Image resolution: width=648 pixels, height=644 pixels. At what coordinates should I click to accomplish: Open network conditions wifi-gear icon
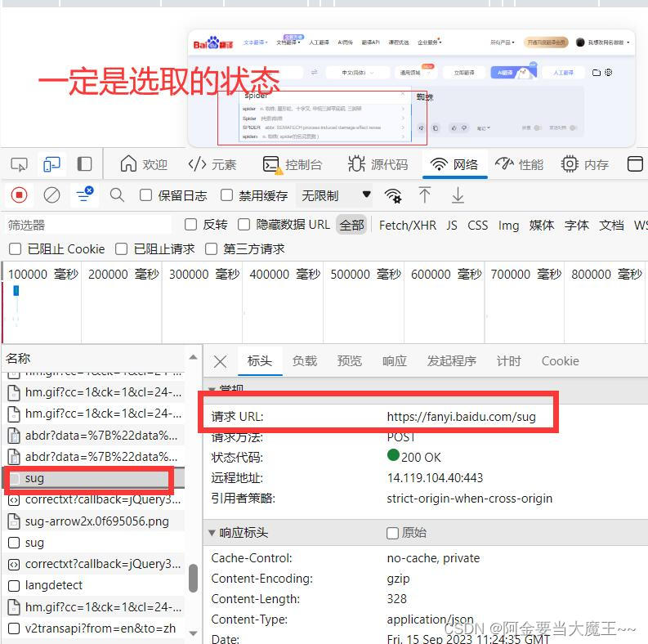[393, 195]
